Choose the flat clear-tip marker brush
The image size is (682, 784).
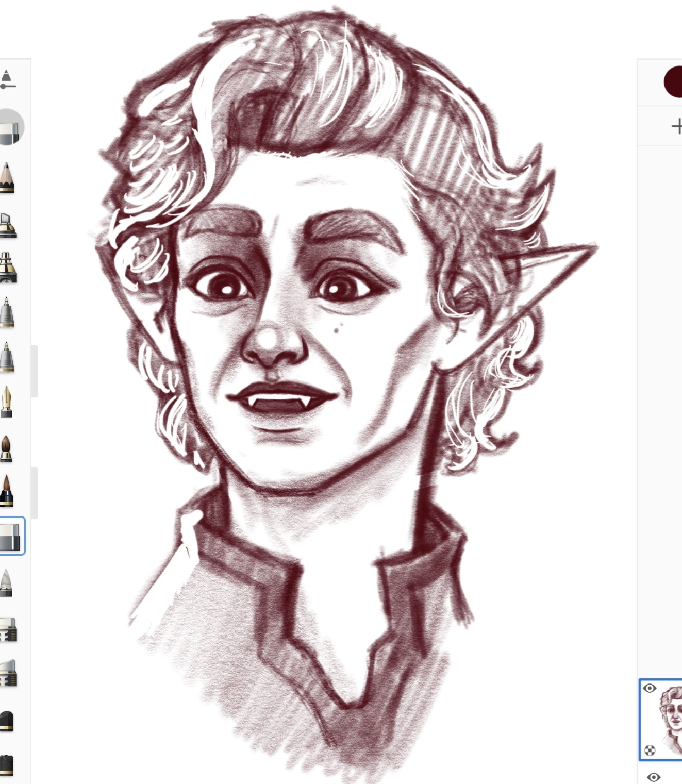click(x=9, y=629)
